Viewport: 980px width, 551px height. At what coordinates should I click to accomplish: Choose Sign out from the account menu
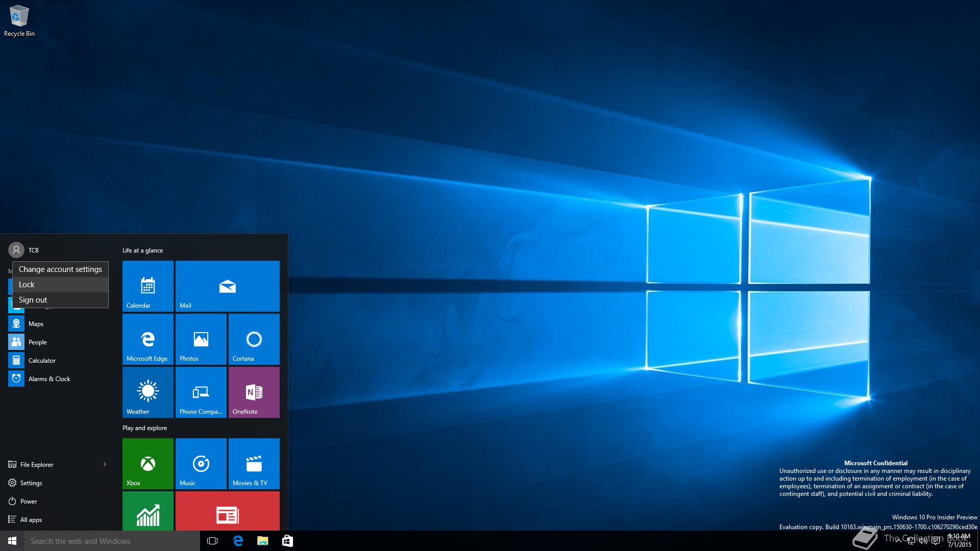point(60,300)
